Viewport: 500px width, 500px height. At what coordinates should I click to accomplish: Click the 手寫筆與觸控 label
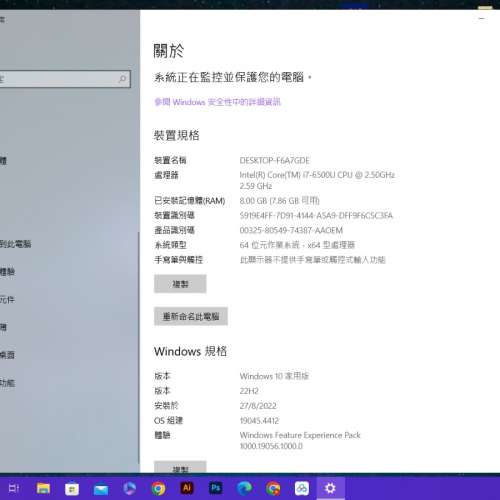coord(178,260)
